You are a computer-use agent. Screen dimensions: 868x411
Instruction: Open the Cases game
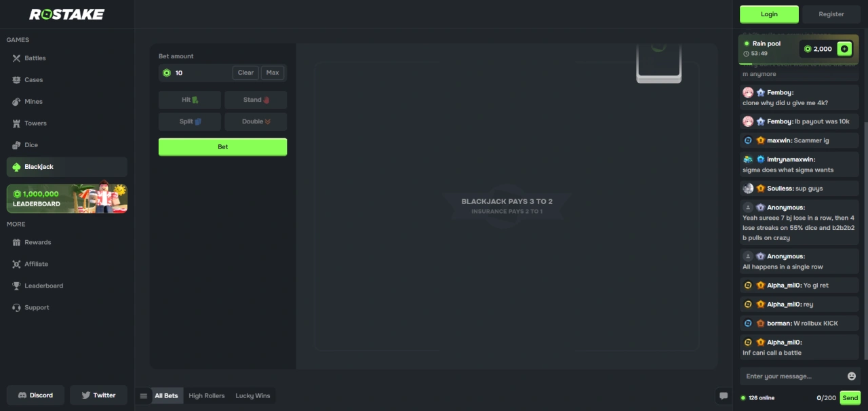pos(66,80)
